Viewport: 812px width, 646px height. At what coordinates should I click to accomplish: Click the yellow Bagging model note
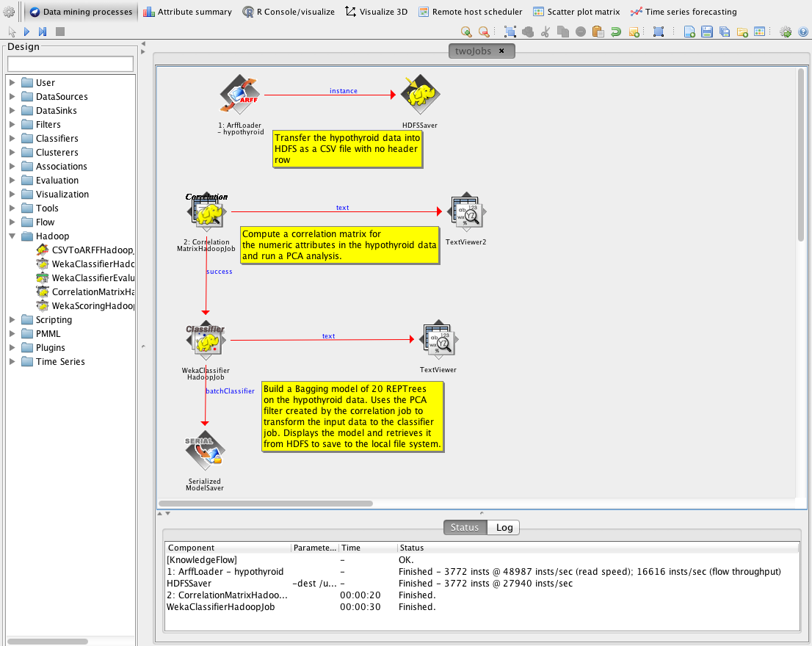click(352, 417)
